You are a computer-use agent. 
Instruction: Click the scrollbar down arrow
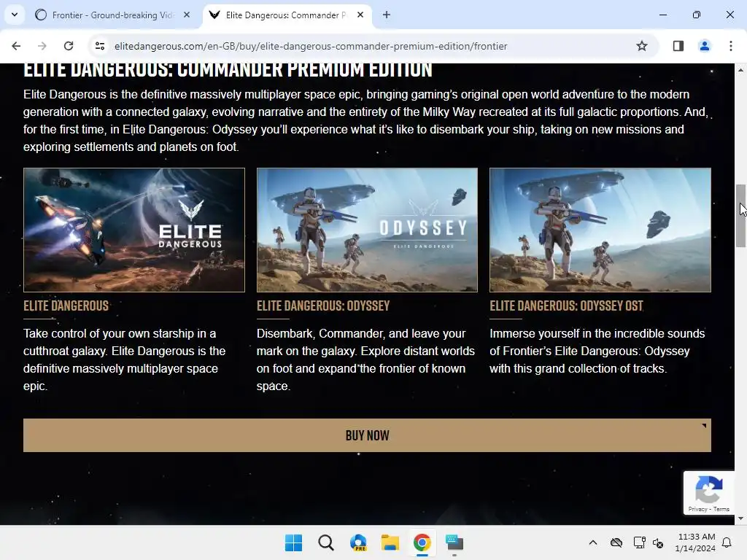coord(741,518)
